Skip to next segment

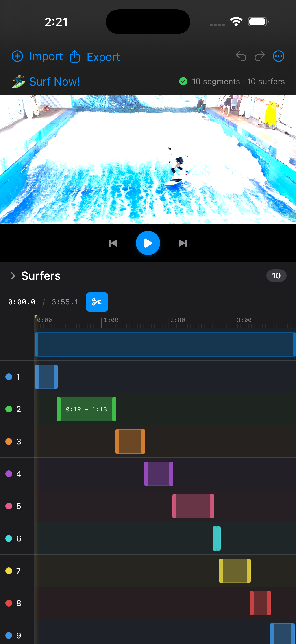[183, 243]
